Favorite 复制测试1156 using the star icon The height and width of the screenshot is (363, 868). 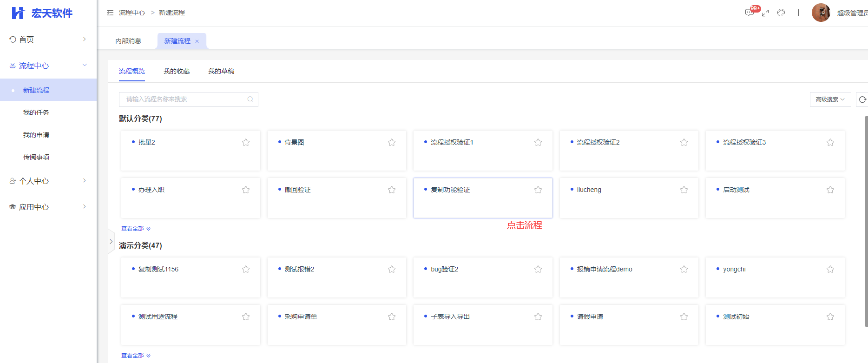(246, 269)
